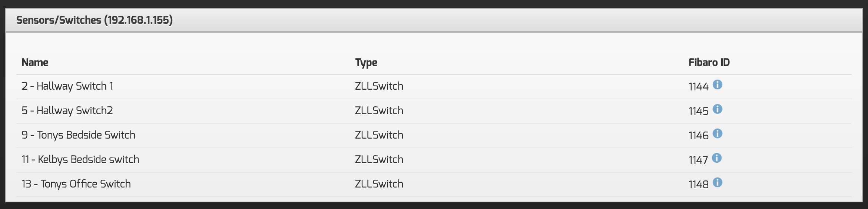Select the 5 - Hallway Switch2 row
868x209 pixels.
[x=67, y=111]
